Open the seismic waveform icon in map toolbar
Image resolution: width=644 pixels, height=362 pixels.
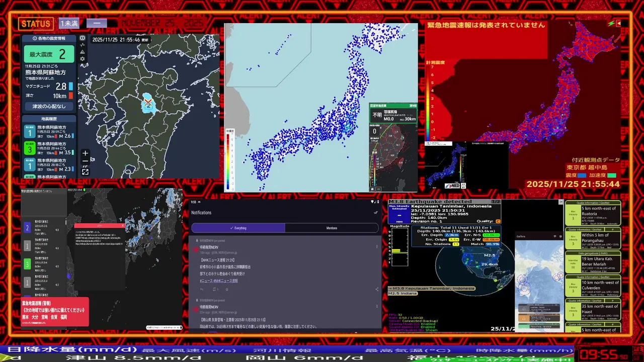click(x=83, y=45)
